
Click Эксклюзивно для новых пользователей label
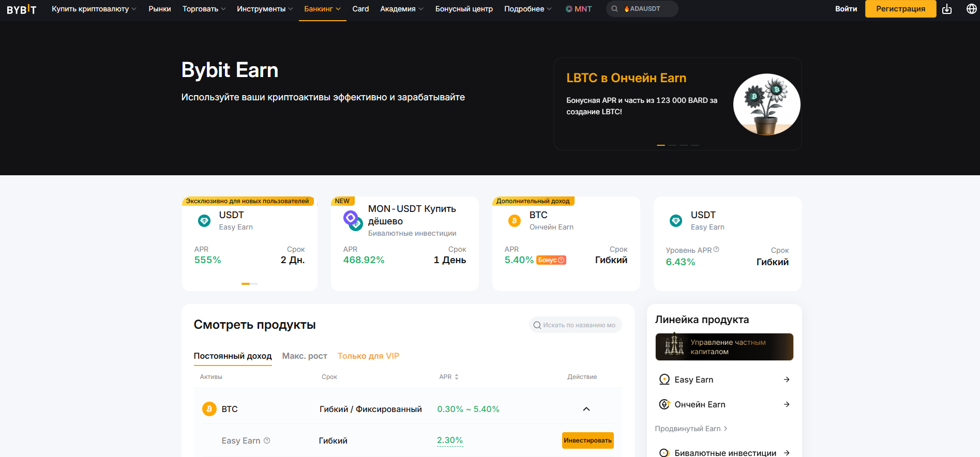[x=248, y=201]
